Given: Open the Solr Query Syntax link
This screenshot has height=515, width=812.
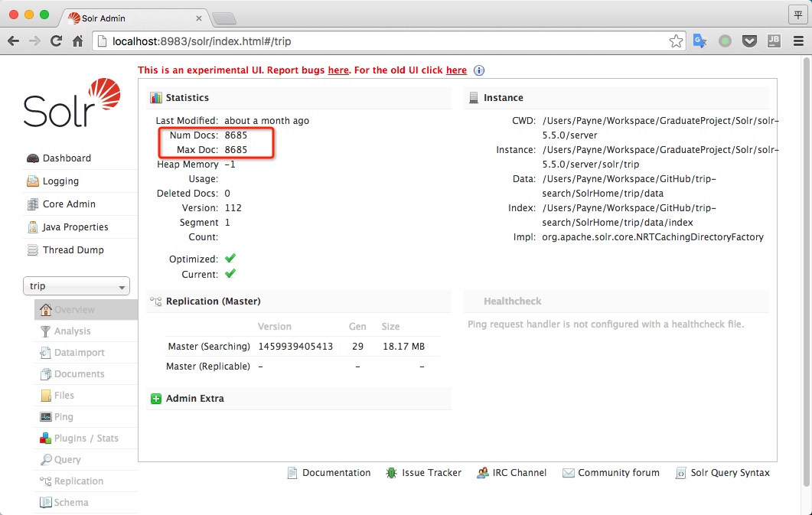Looking at the screenshot, I should (729, 473).
